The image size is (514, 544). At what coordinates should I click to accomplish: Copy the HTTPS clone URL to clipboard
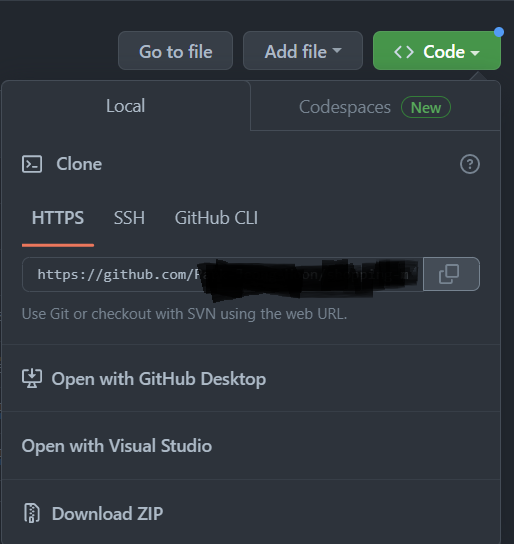[451, 274]
